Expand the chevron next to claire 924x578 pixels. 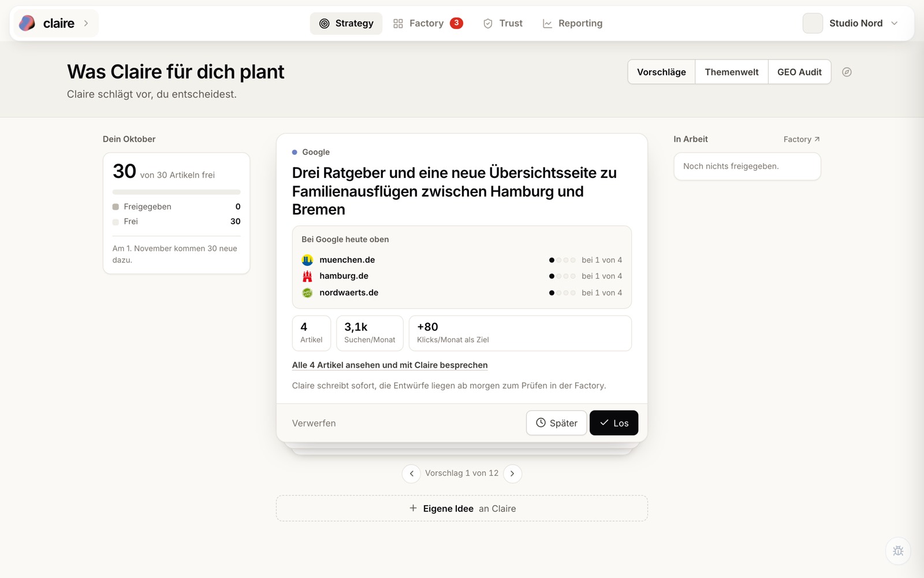pyautogui.click(x=86, y=23)
